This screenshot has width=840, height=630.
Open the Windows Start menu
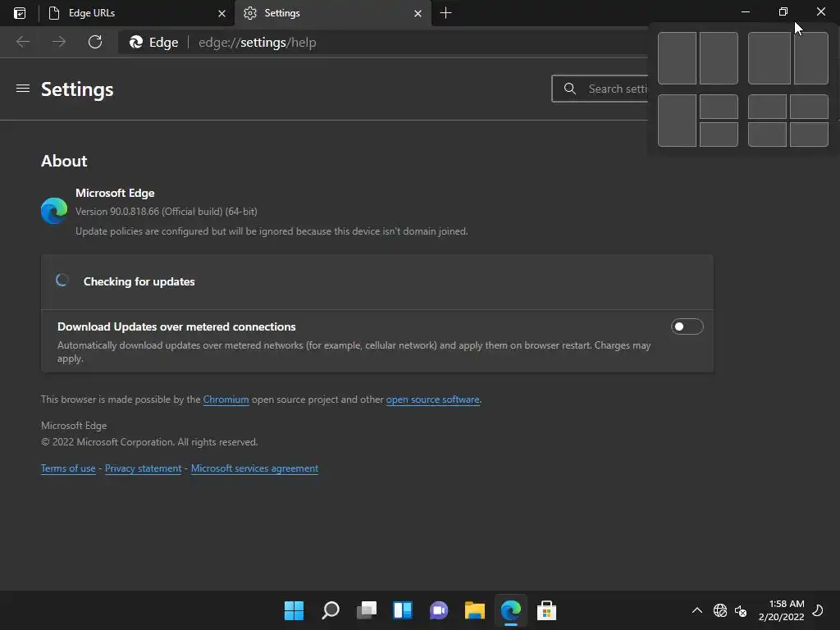coord(294,610)
